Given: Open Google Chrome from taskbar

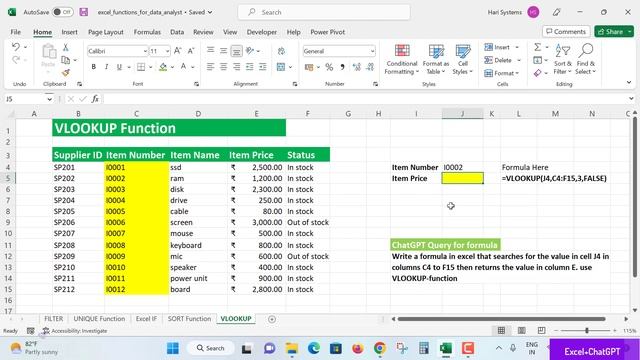Looking at the screenshot, I should coord(380,348).
